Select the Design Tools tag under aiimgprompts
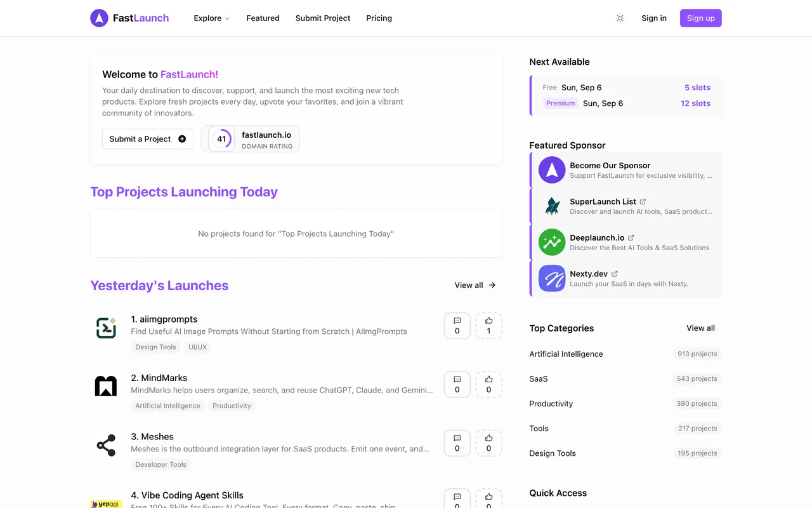 (x=155, y=347)
